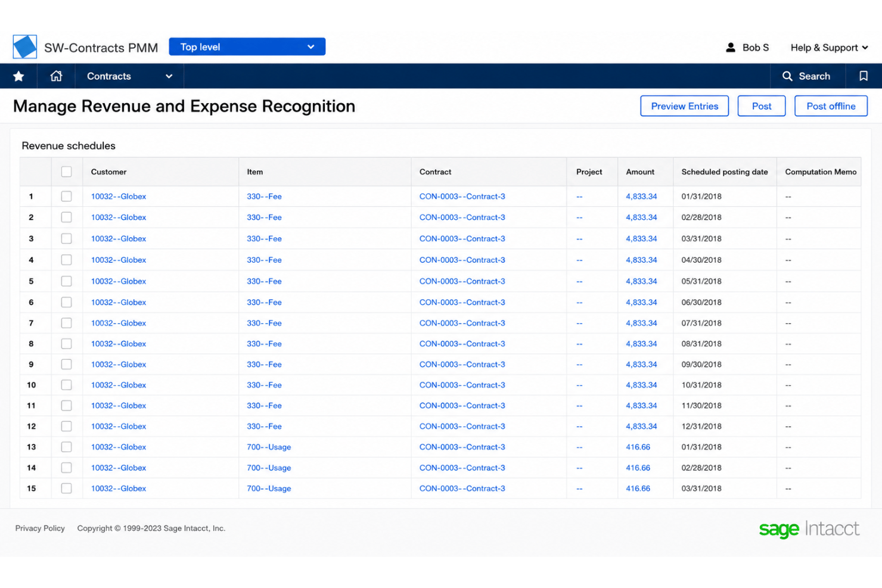The width and height of the screenshot is (882, 588).
Task: Click posting date 12/31/2018 in row 12
Action: point(701,427)
